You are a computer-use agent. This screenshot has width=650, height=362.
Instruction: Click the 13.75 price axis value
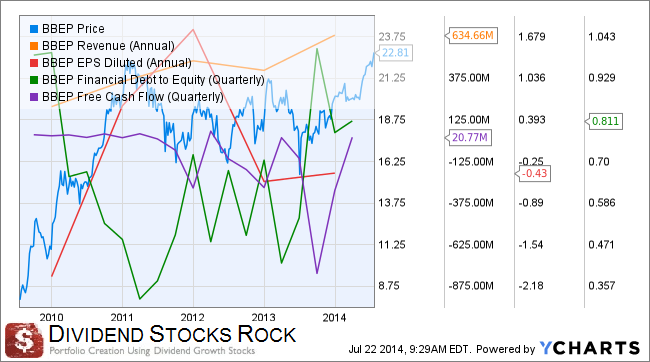click(x=392, y=203)
